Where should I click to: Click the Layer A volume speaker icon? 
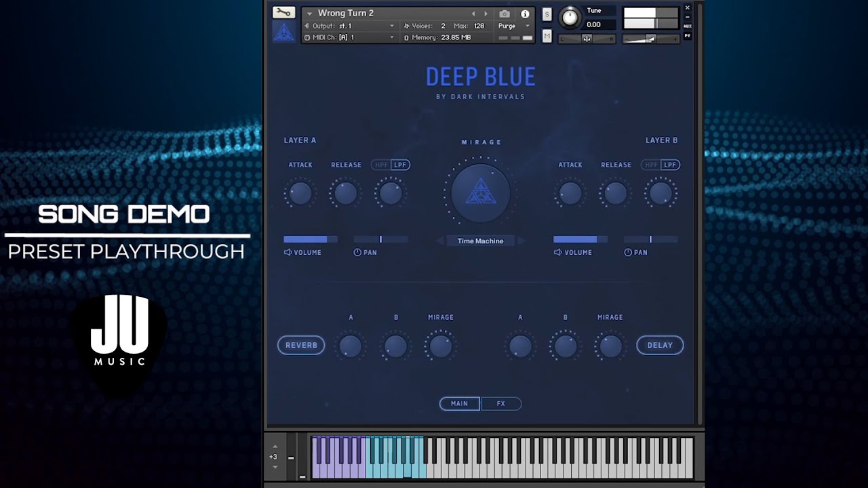point(288,252)
